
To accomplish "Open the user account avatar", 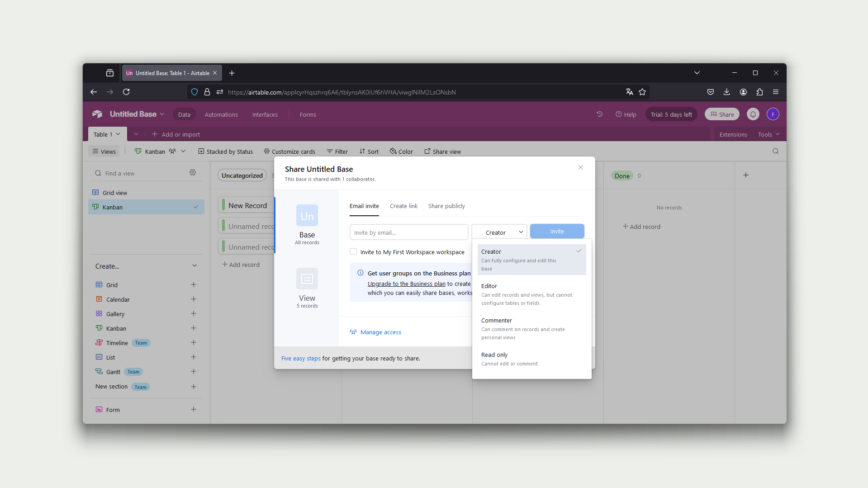I will pos(773,114).
